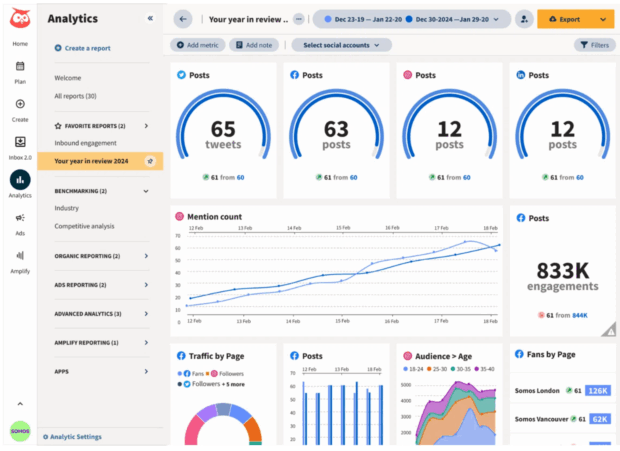Click '+ 5 more' in traffic legend
Viewport: 620px width, 451px height.
click(233, 384)
